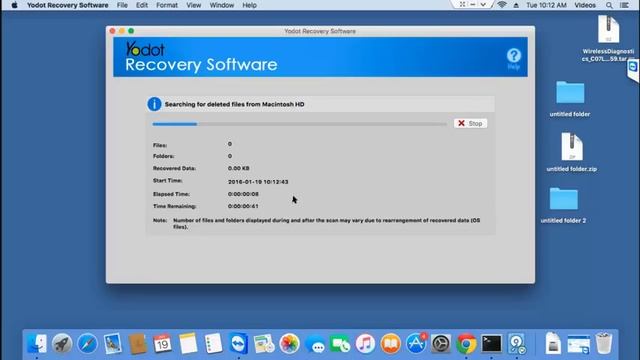The image size is (640, 360).
Task: Open the View menu
Action: pyautogui.click(x=193, y=5)
